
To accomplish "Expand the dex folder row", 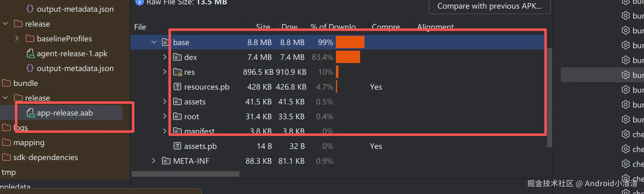I will pos(165,57).
